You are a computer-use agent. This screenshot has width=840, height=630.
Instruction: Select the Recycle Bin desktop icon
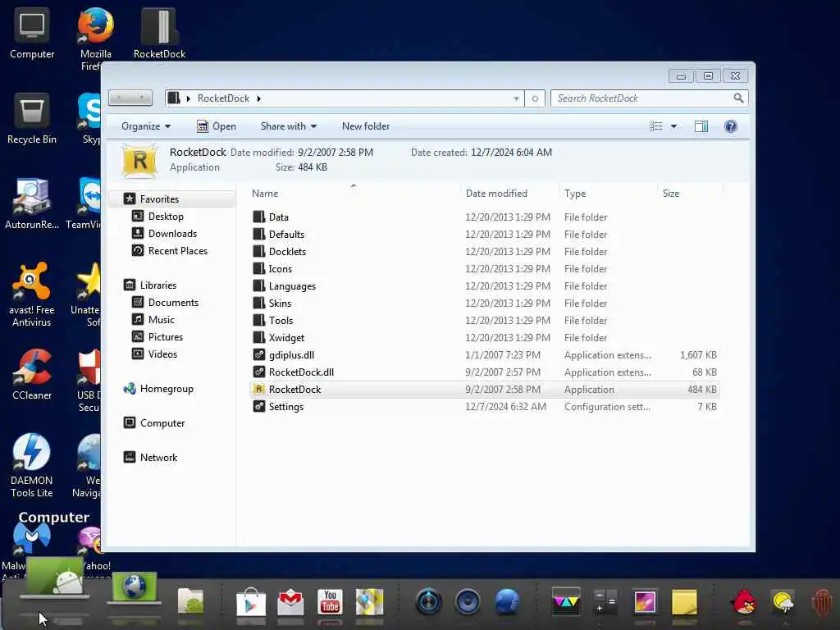32,119
